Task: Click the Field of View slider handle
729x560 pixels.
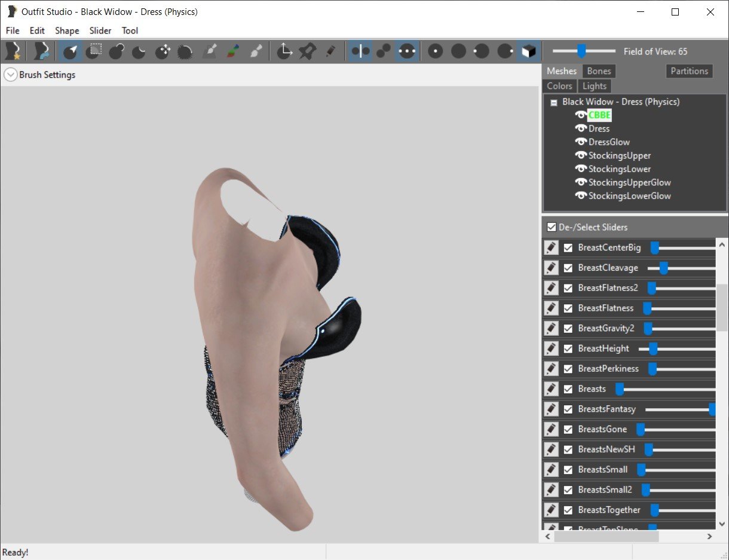Action: [x=581, y=51]
